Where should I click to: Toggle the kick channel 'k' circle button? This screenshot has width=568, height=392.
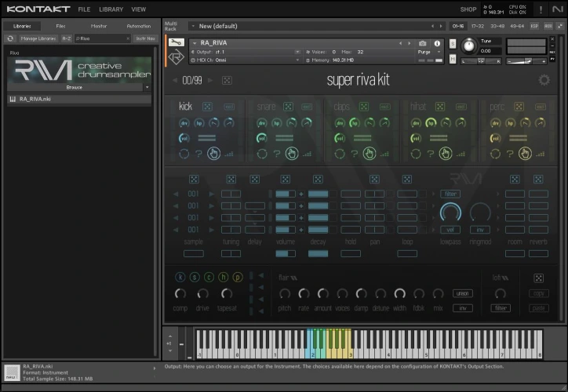[180, 277]
